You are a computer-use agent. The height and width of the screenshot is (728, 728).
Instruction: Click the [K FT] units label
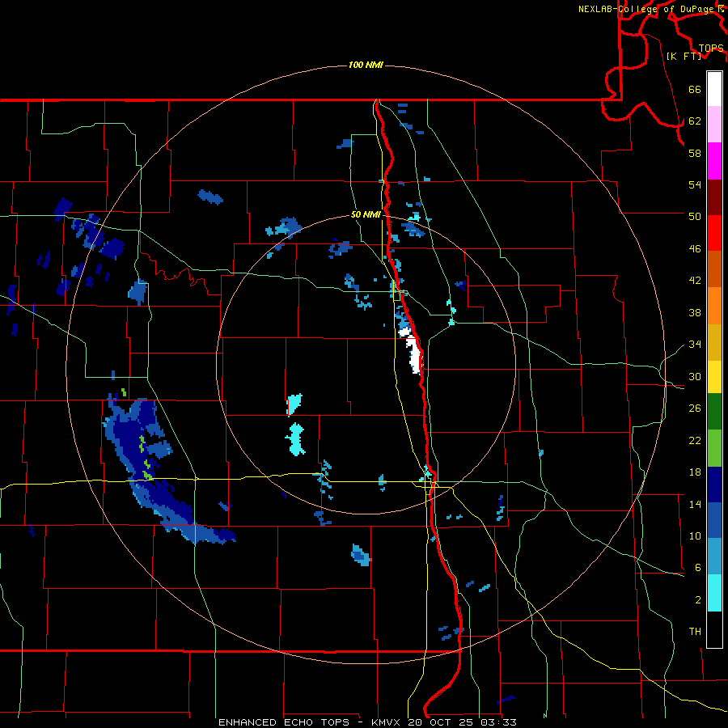point(684,56)
